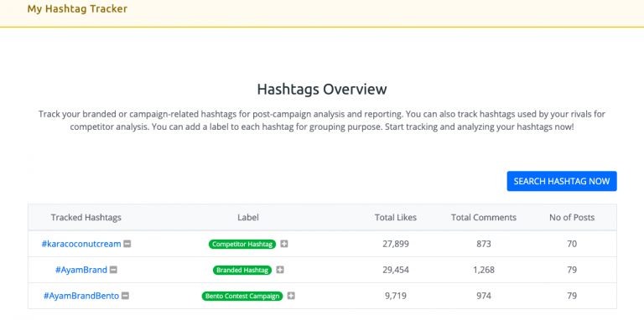644x320 pixels.
Task: Sort by Total Comments column header
Action: 484,218
